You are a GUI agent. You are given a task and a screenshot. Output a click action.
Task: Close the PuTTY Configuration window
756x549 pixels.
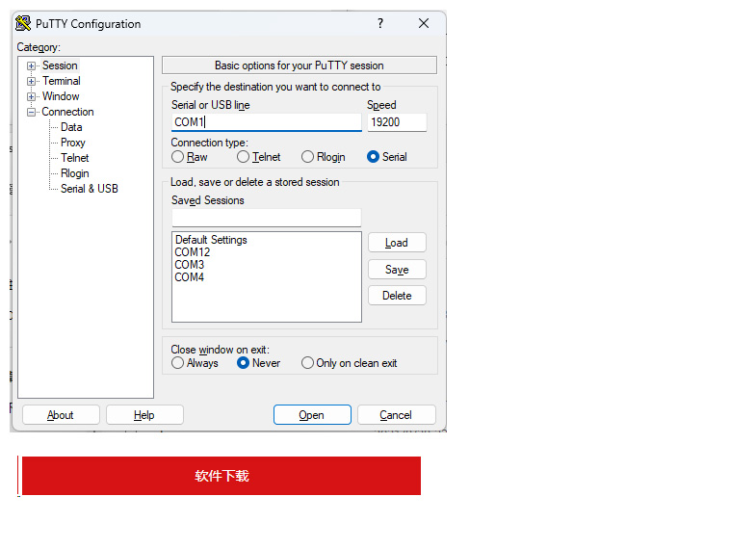[x=424, y=23]
